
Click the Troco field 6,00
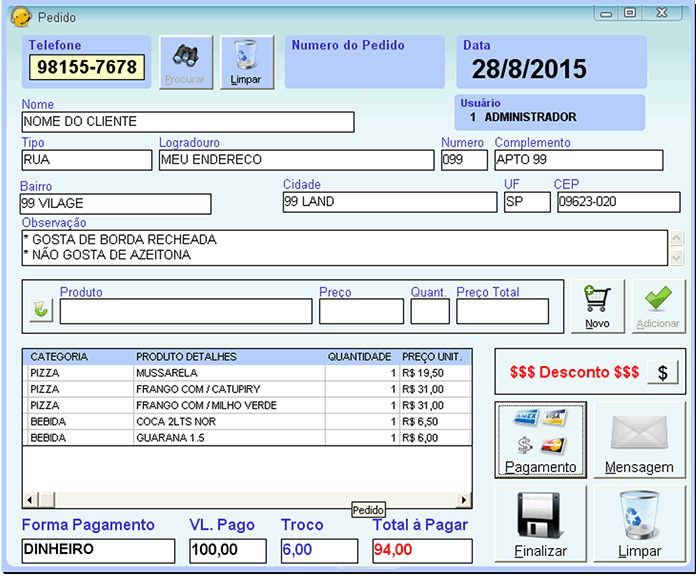[x=320, y=551]
